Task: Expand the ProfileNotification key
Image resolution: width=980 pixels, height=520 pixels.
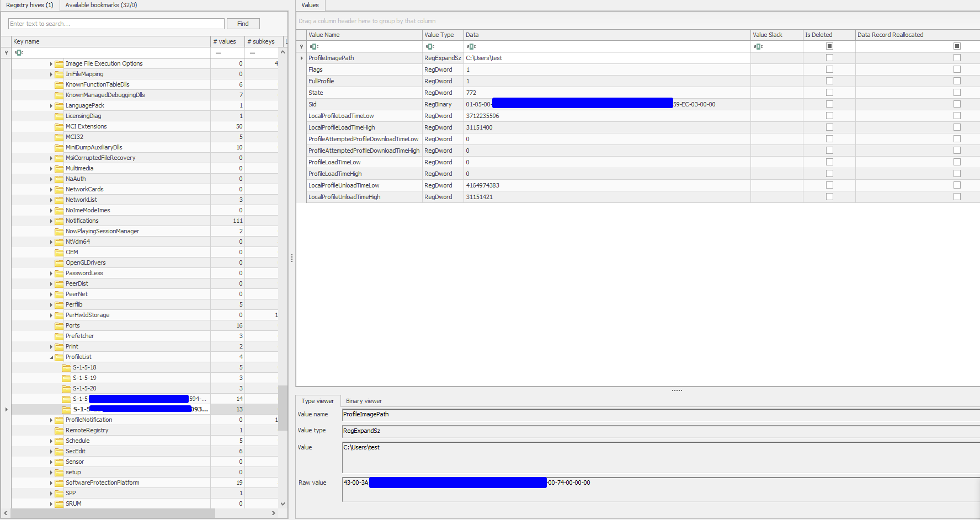Action: tap(51, 420)
